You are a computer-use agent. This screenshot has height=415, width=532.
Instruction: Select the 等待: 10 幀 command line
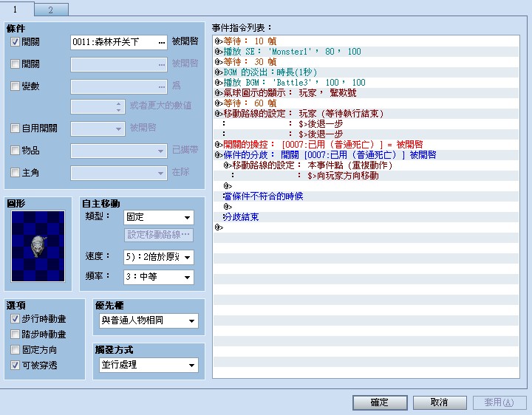click(366, 41)
